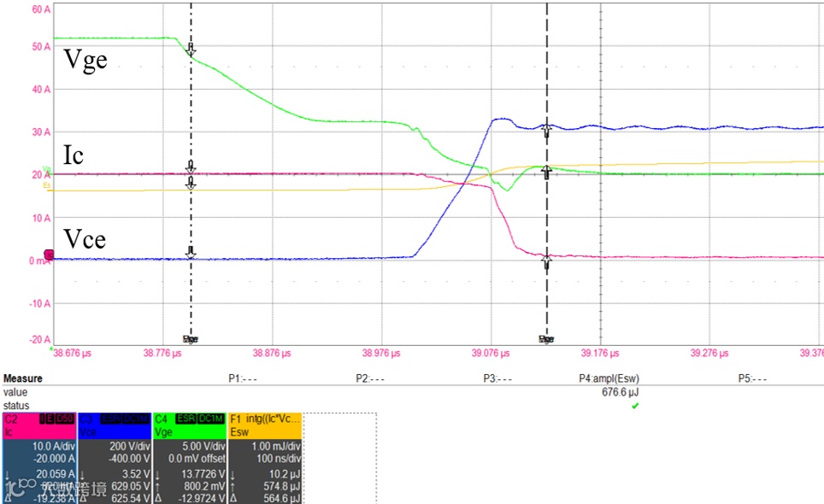This screenshot has height=504, width=824.
Task: Click the 200 V/div scale of C3
Action: (x=130, y=446)
